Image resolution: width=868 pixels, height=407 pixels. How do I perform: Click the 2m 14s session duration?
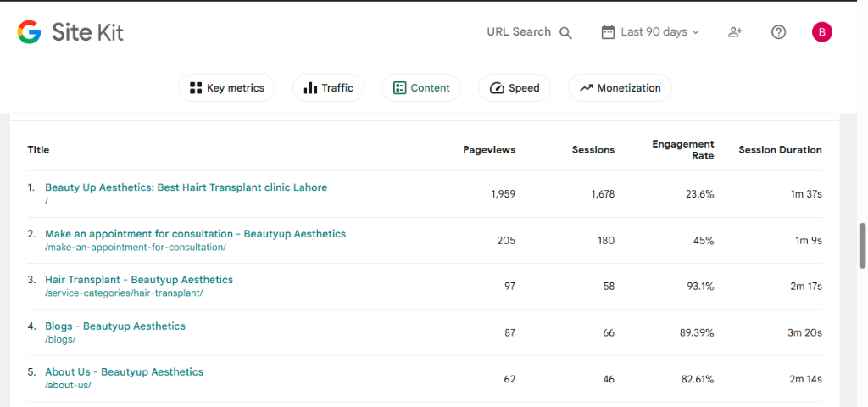tap(806, 379)
